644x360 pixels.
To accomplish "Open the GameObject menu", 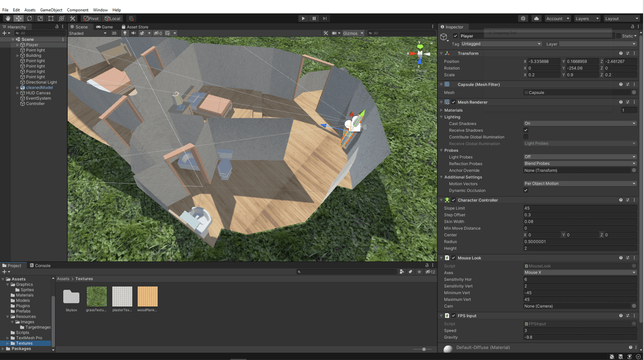I will (50, 10).
